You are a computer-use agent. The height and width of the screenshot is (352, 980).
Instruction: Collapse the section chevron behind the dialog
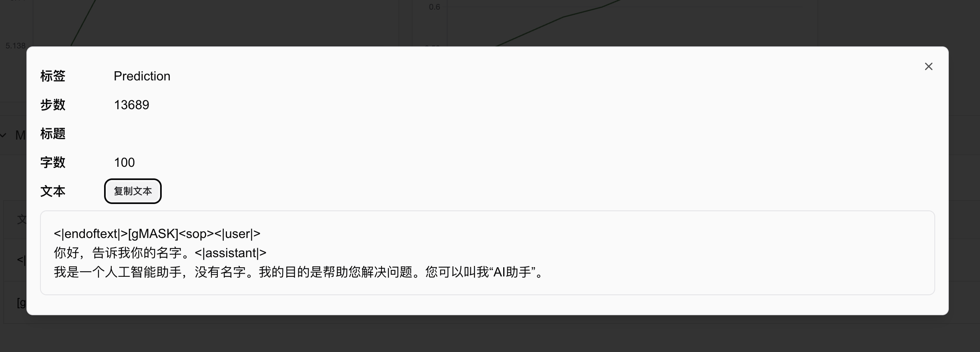(3, 135)
